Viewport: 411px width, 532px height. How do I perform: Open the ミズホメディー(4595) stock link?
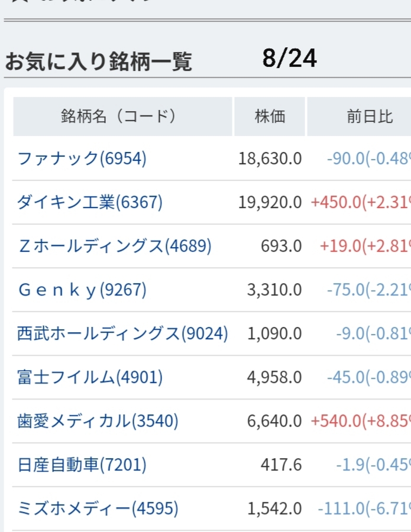(98, 508)
